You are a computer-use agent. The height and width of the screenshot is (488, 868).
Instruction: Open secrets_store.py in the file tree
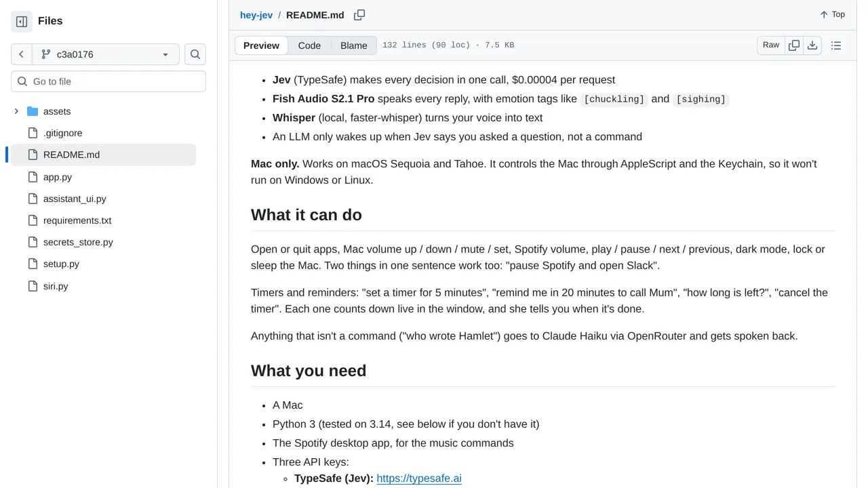click(78, 242)
